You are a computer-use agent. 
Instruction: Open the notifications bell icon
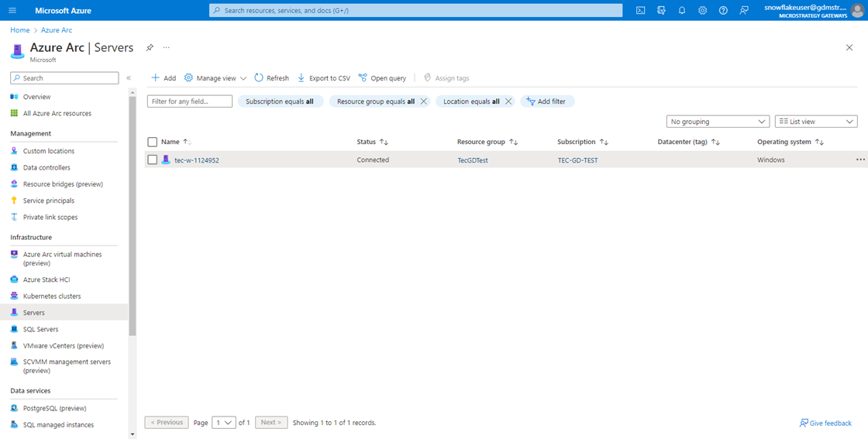pyautogui.click(x=682, y=10)
